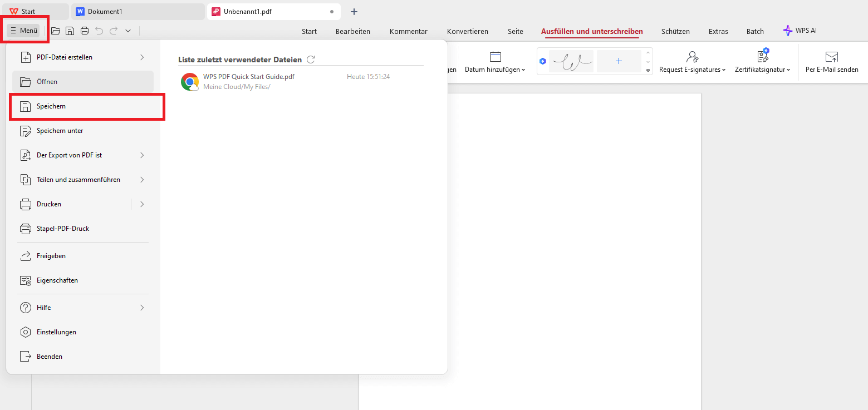This screenshot has height=410, width=868.
Task: Expand the quick access toolbar dropdown chevron
Action: (x=127, y=31)
